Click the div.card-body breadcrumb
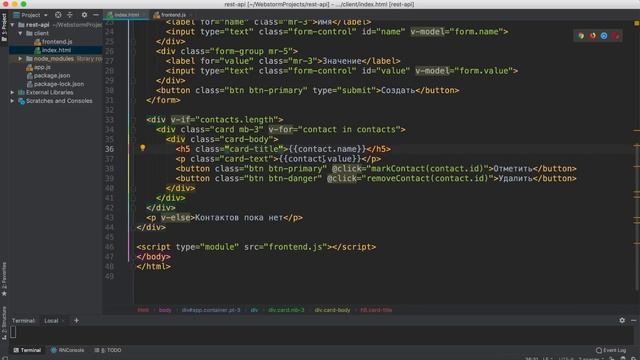 [x=332, y=310]
